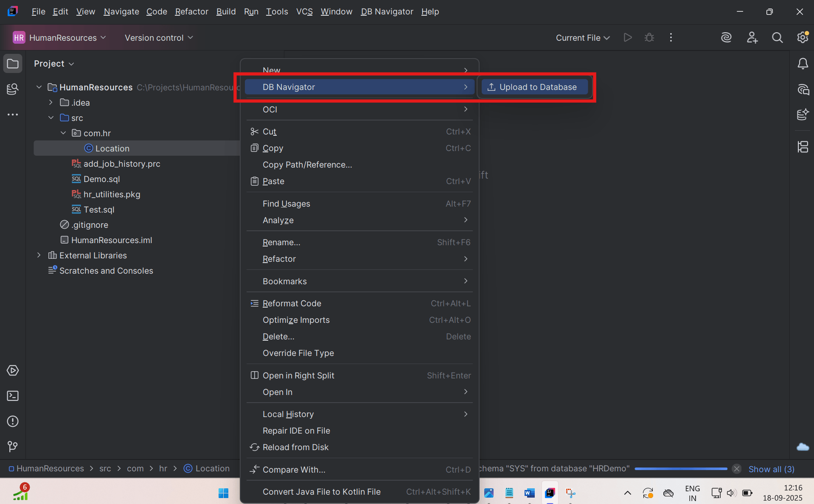Open the VCS menu
The image size is (814, 504).
click(x=304, y=11)
